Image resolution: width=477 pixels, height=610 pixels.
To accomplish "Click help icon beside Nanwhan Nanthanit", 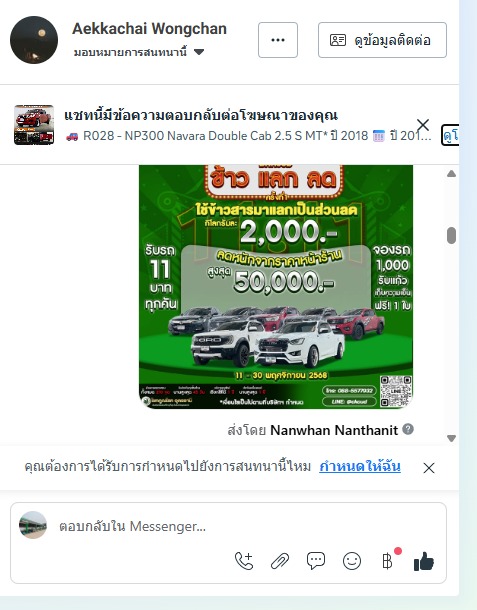I will [x=408, y=429].
